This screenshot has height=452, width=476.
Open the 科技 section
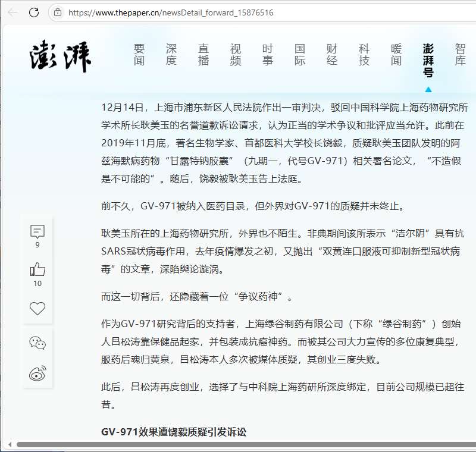(x=364, y=55)
